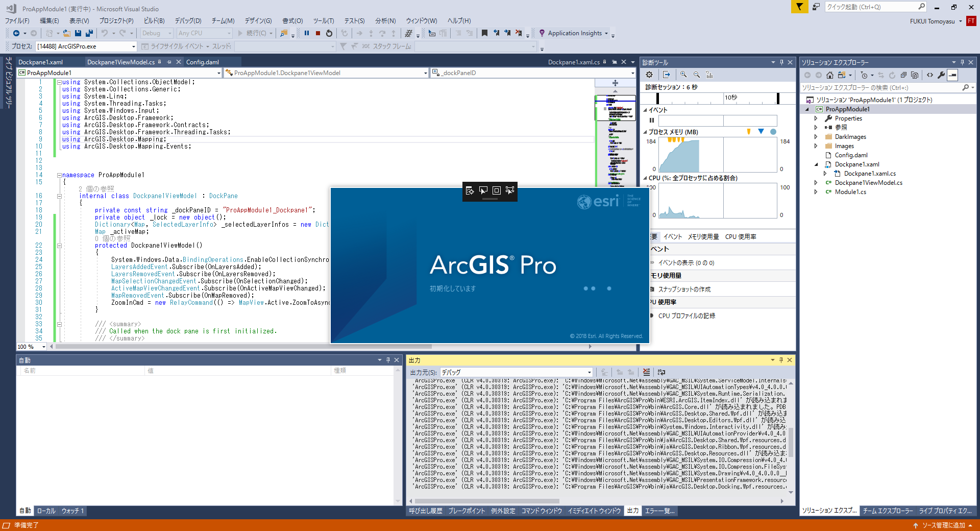
Task: Open the _dockPaneID member dropdown
Action: pyautogui.click(x=533, y=73)
